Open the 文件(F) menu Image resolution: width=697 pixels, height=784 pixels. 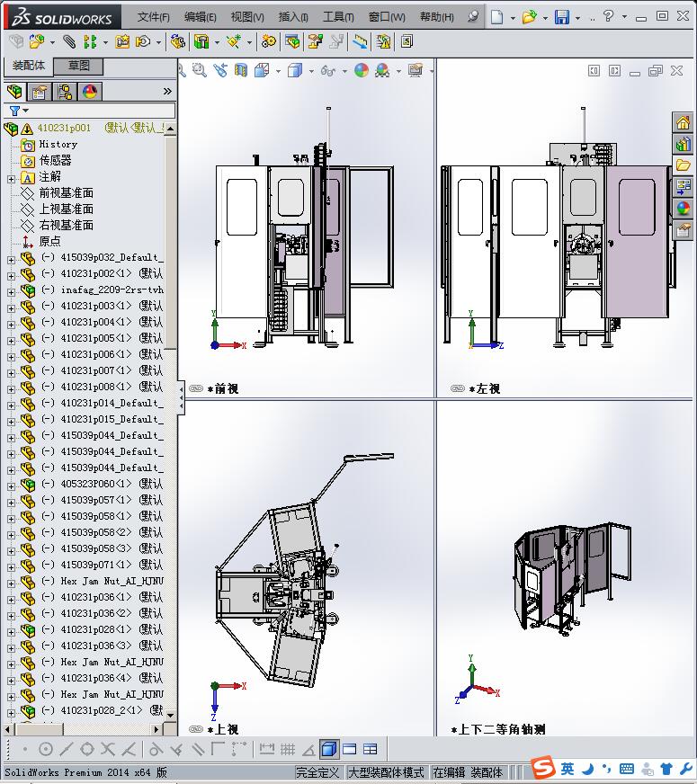(154, 17)
